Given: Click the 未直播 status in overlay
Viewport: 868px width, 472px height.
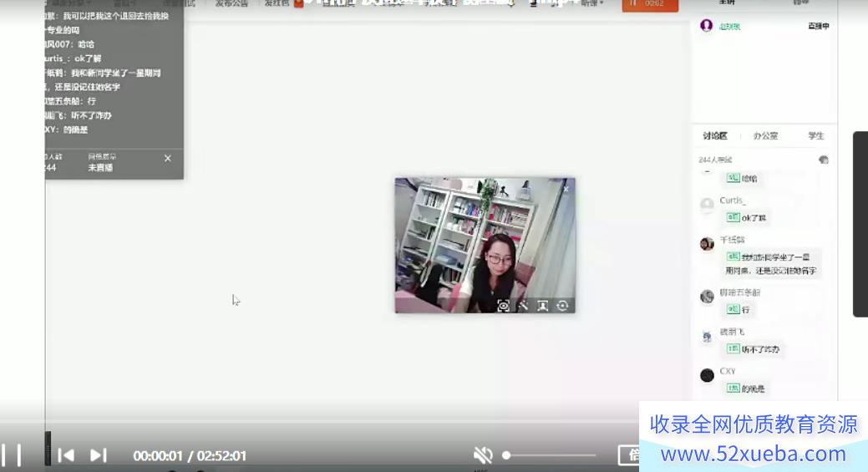Looking at the screenshot, I should point(100,168).
